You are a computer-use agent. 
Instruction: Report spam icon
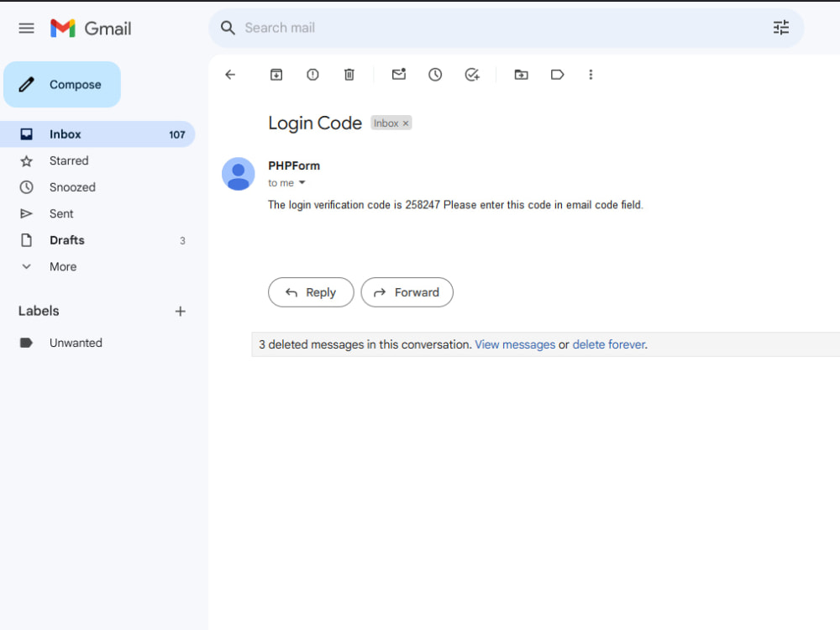point(312,75)
